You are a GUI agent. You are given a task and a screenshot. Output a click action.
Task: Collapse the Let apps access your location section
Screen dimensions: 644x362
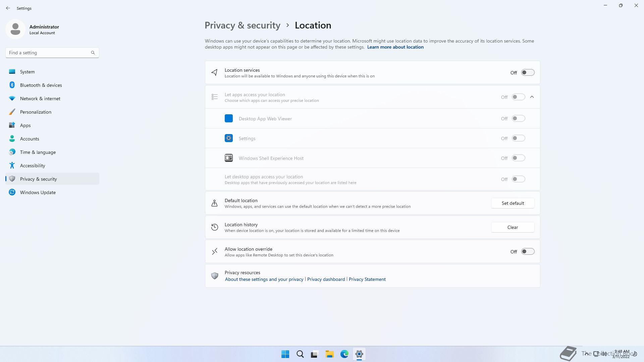[x=532, y=97]
